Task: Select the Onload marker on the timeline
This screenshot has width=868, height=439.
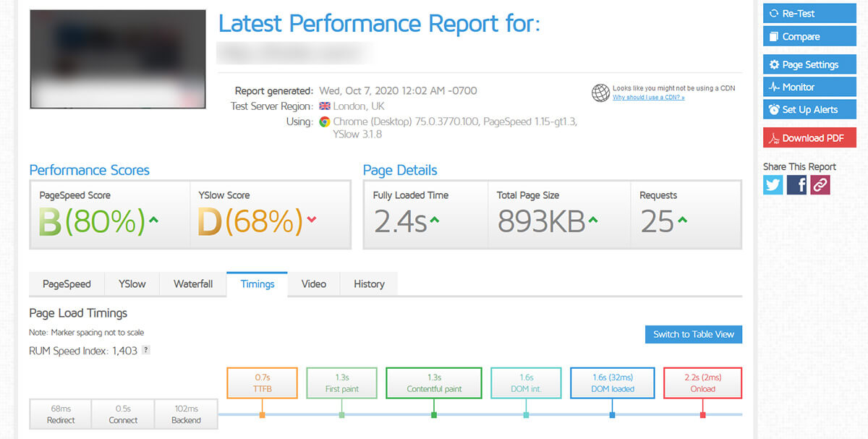Action: point(702,383)
